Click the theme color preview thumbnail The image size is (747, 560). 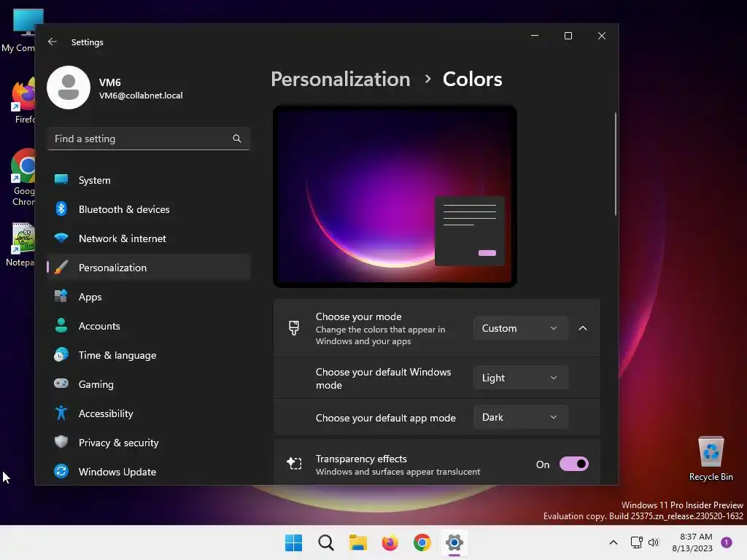click(x=395, y=196)
